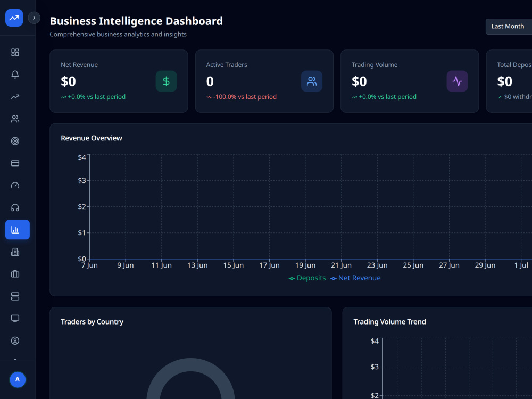Click the Total Deposits card
Screen dimensions: 532x399
(509, 81)
